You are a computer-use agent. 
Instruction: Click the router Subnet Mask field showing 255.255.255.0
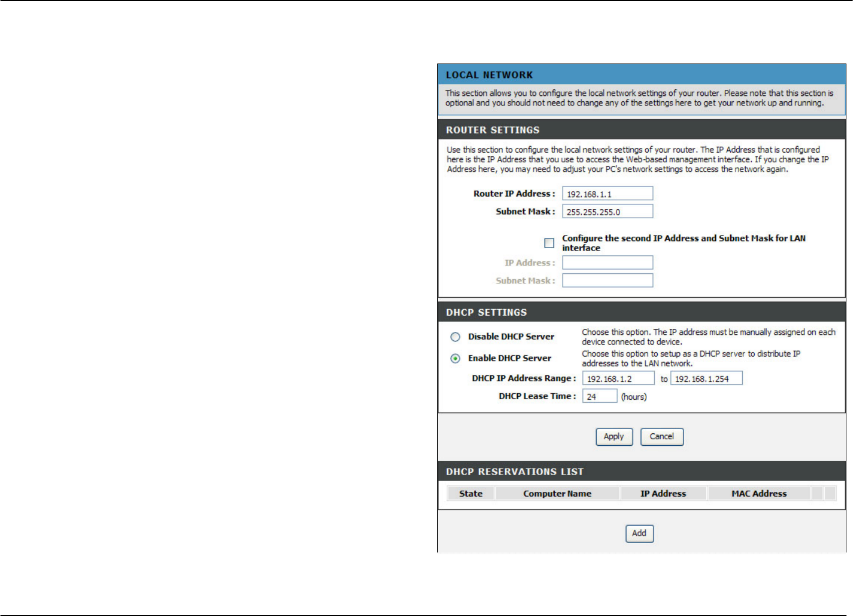coord(607,212)
